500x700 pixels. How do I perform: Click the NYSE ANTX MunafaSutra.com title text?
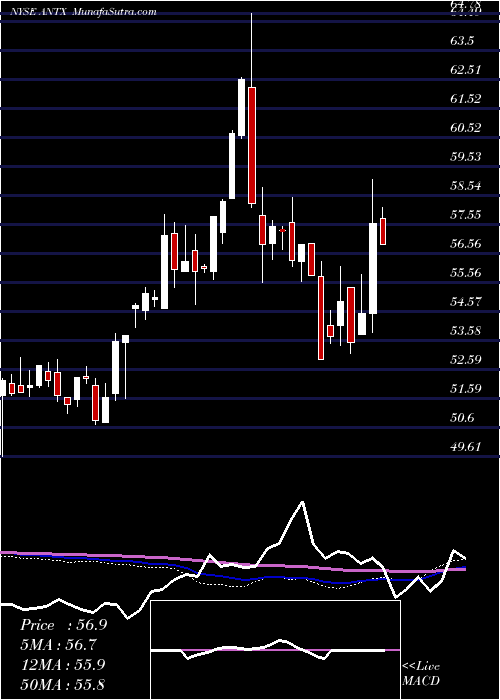pos(83,12)
